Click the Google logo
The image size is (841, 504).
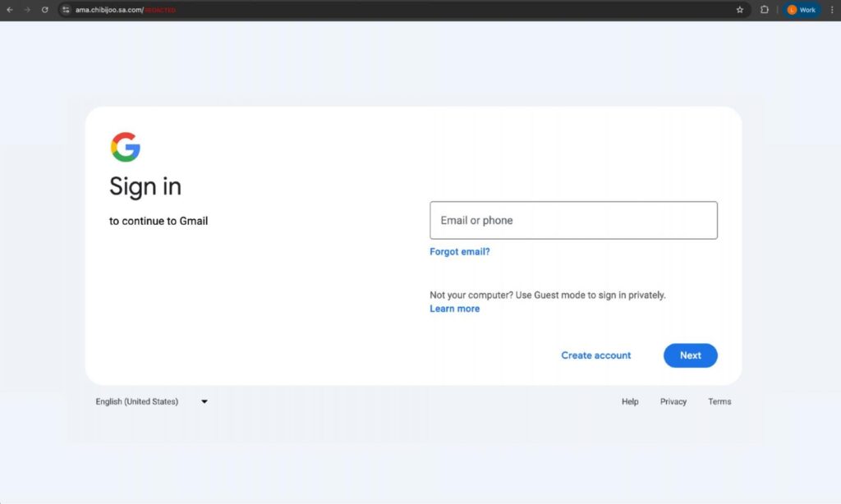pos(126,147)
